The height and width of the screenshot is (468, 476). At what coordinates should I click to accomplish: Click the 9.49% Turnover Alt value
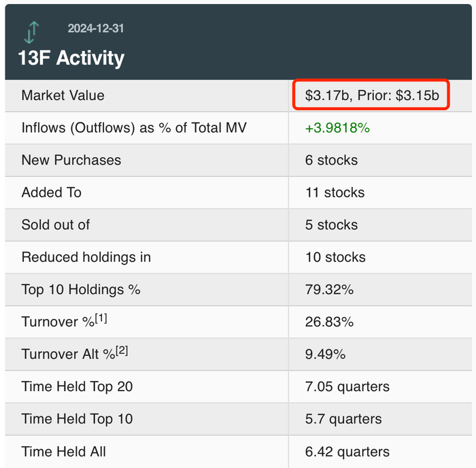click(x=325, y=354)
